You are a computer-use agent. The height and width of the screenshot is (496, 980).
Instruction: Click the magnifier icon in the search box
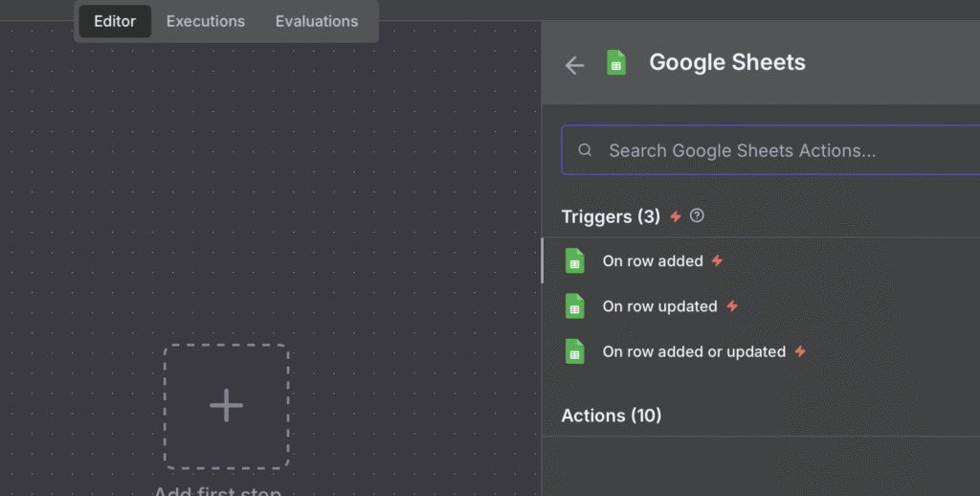(585, 150)
